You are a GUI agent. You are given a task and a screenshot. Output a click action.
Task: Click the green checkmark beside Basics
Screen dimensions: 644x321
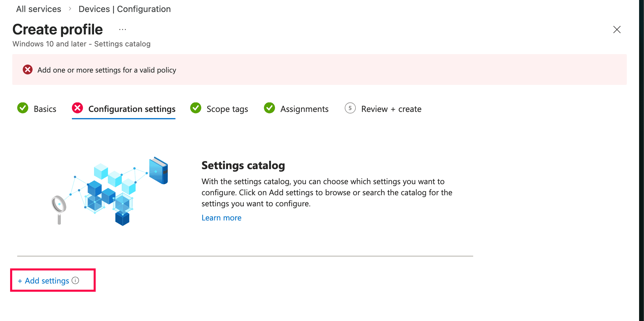pos(23,108)
